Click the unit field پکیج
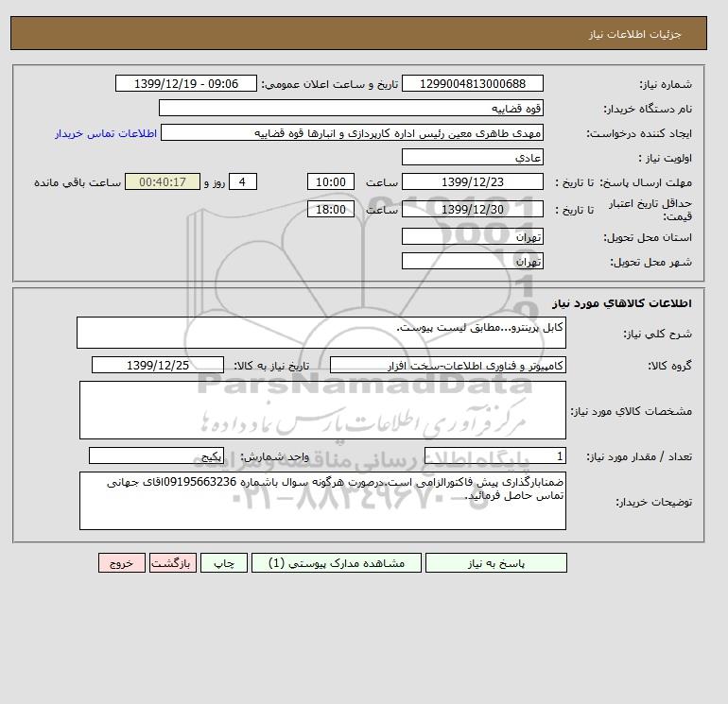Image resolution: width=728 pixels, height=704 pixels. (156, 455)
